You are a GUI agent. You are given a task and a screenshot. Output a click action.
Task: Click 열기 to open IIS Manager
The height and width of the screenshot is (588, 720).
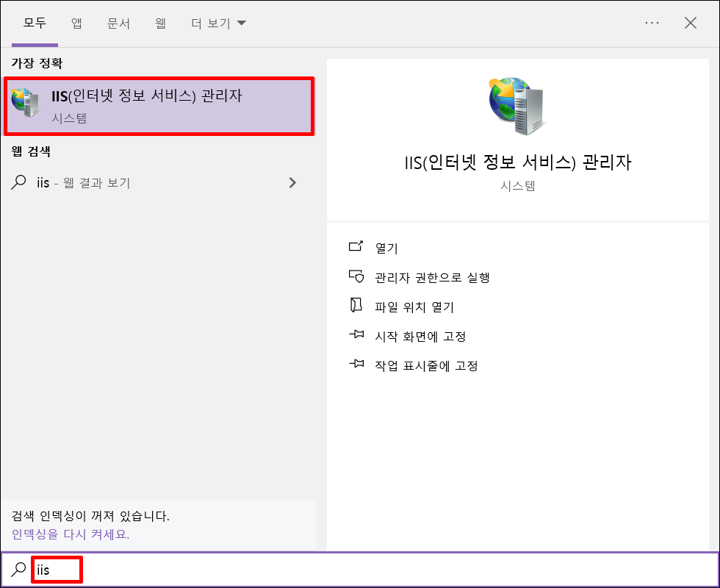(386, 248)
